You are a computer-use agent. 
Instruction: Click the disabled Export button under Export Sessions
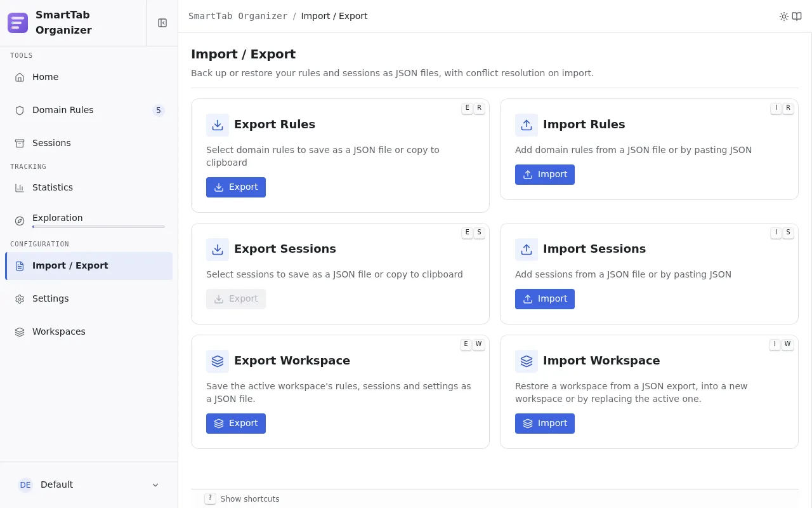click(x=236, y=299)
